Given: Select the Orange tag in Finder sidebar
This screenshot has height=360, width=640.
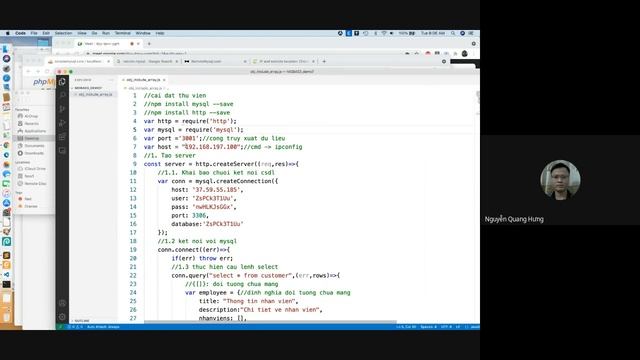Looking at the screenshot, I should pyautogui.click(x=31, y=206).
